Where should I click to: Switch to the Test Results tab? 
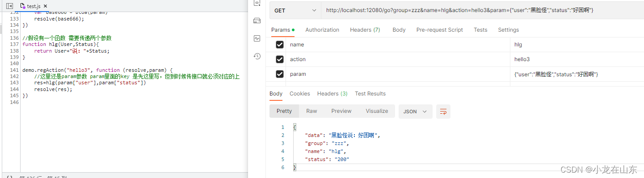point(370,94)
